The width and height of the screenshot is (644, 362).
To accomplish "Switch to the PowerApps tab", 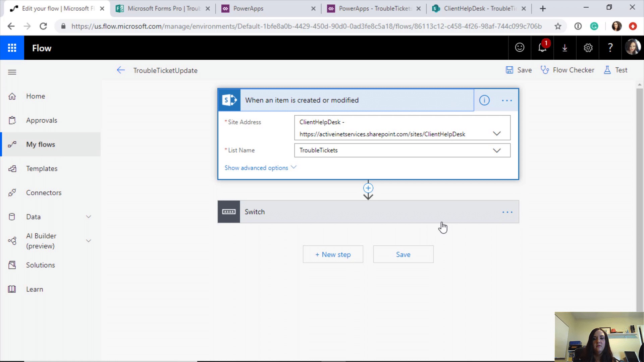I will coord(268,9).
